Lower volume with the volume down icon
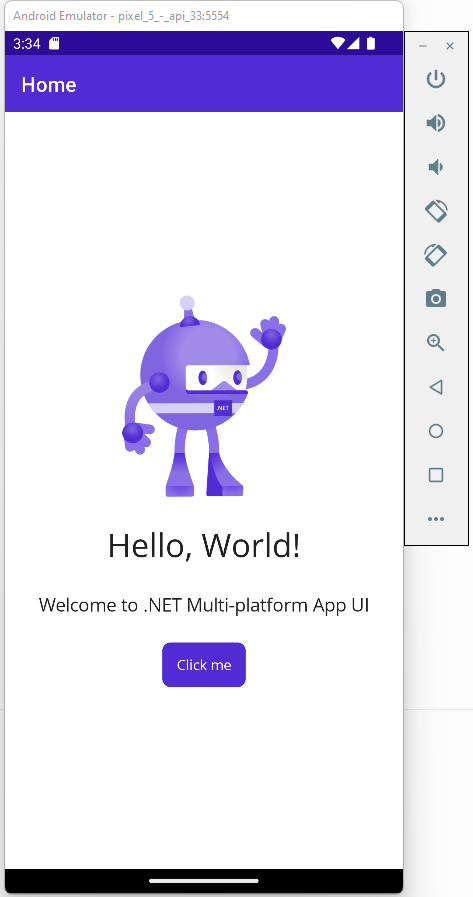Screen dimensions: 473x897 436,167
